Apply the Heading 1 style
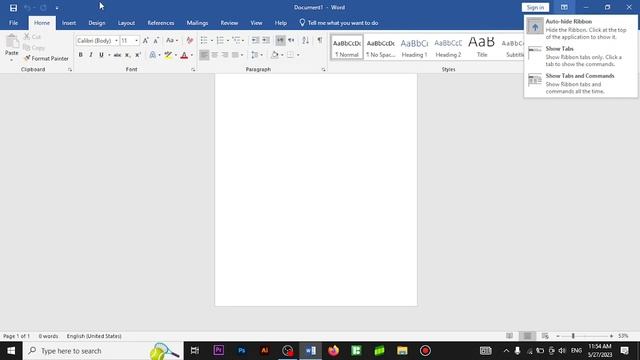 414,48
